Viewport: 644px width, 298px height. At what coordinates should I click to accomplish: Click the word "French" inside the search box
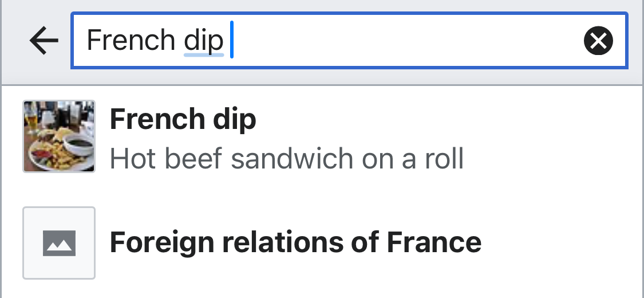131,41
